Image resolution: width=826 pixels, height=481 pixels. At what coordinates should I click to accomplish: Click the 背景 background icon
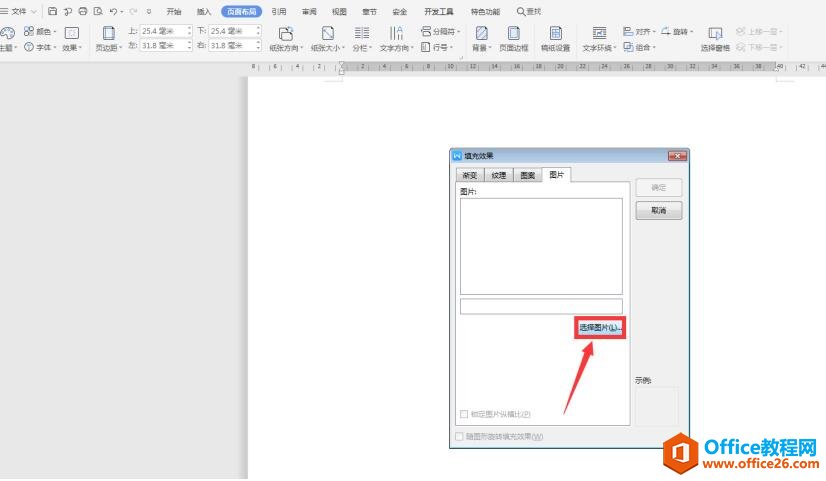(481, 34)
